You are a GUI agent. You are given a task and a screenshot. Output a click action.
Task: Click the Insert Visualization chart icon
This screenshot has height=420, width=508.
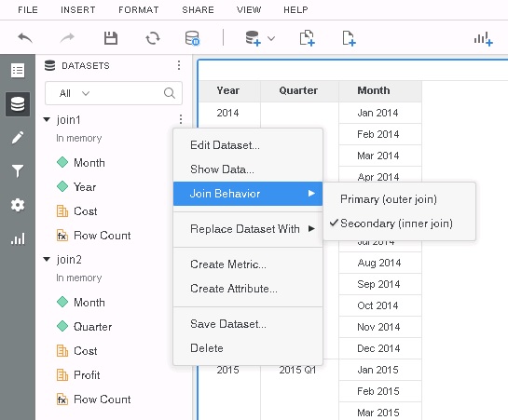(483, 39)
